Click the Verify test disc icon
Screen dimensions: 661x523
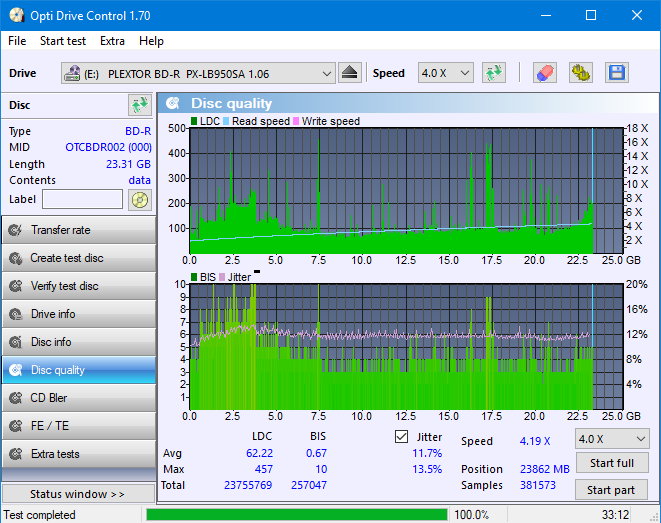coord(16,286)
